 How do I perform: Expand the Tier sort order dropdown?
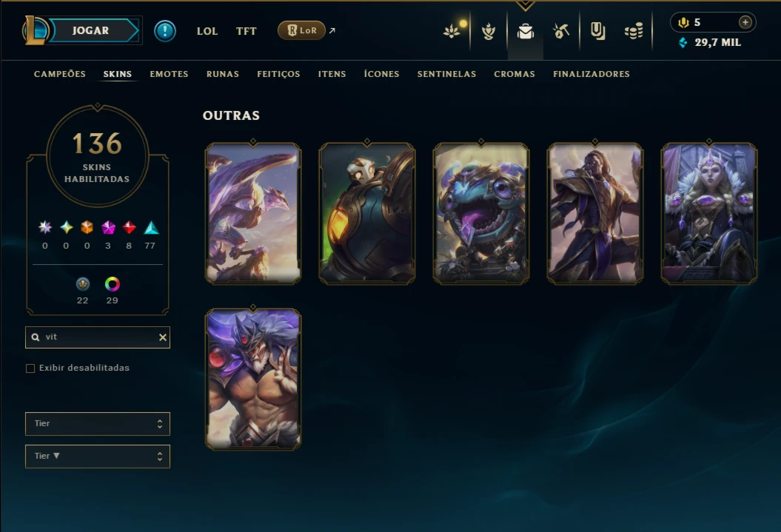98,457
